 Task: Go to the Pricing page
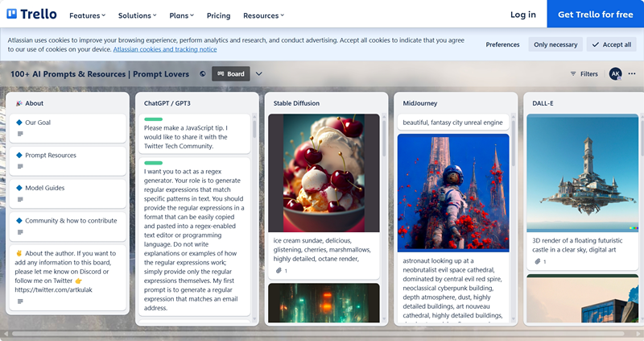(x=218, y=15)
